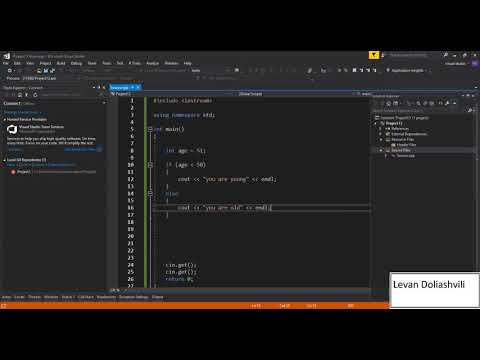
Task: Click the Save All toolbar icon
Action: tap(52, 71)
